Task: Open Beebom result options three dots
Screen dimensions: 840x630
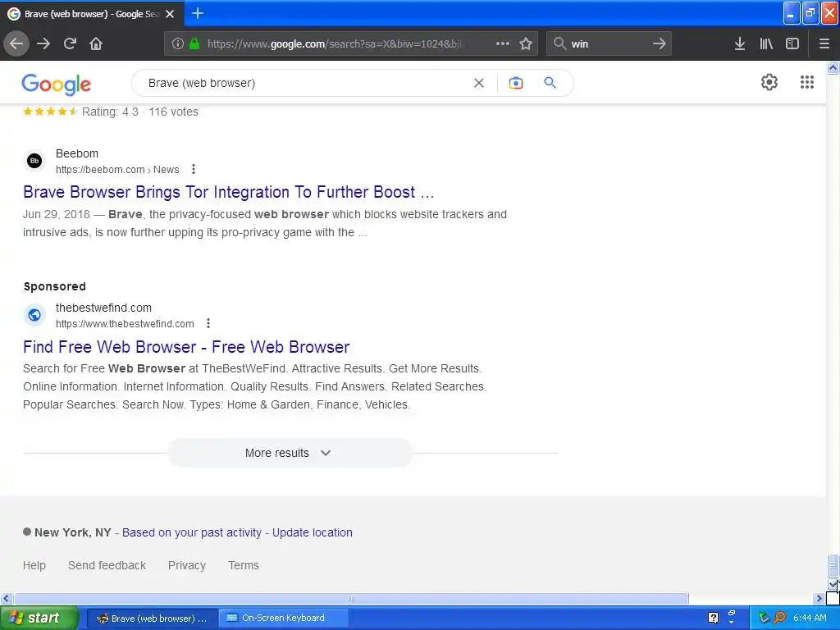Action: (194, 169)
